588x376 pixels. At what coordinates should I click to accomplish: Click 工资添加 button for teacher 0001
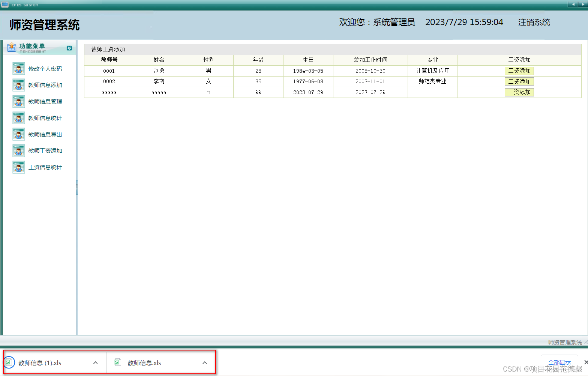point(519,71)
